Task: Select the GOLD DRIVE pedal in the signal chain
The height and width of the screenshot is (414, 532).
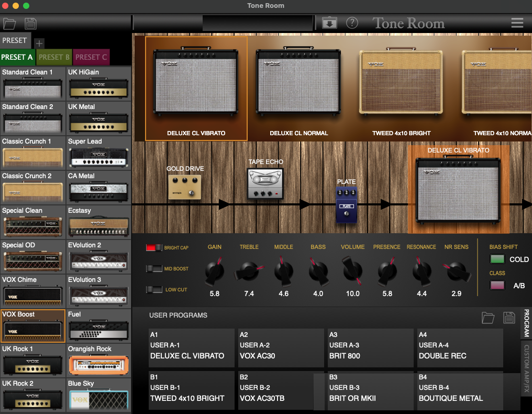Action: [185, 186]
